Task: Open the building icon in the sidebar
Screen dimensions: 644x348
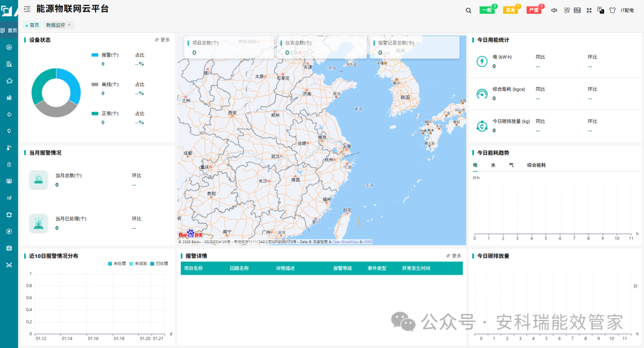Action: click(x=9, y=64)
